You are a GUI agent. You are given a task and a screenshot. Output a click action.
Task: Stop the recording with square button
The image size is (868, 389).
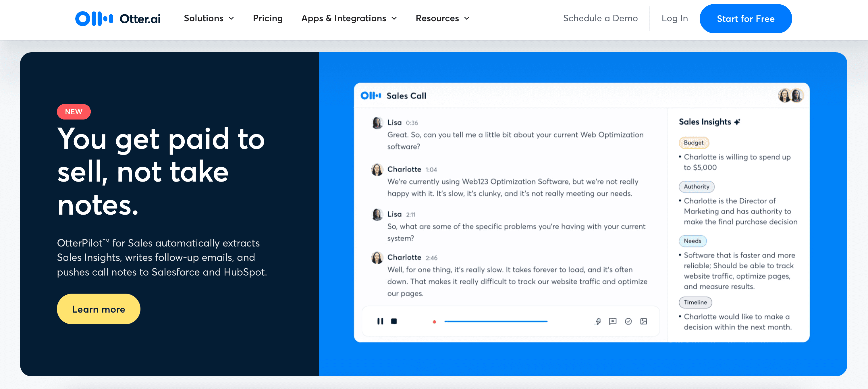tap(394, 321)
